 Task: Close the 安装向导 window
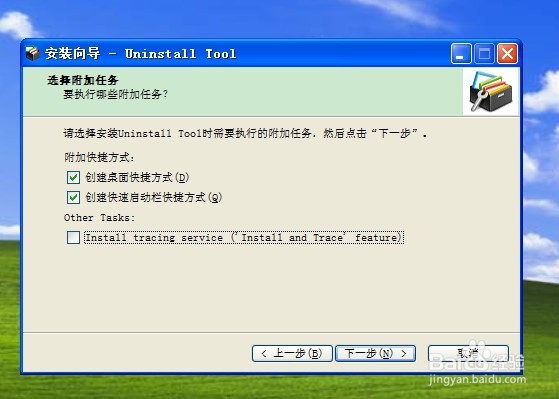click(507, 54)
